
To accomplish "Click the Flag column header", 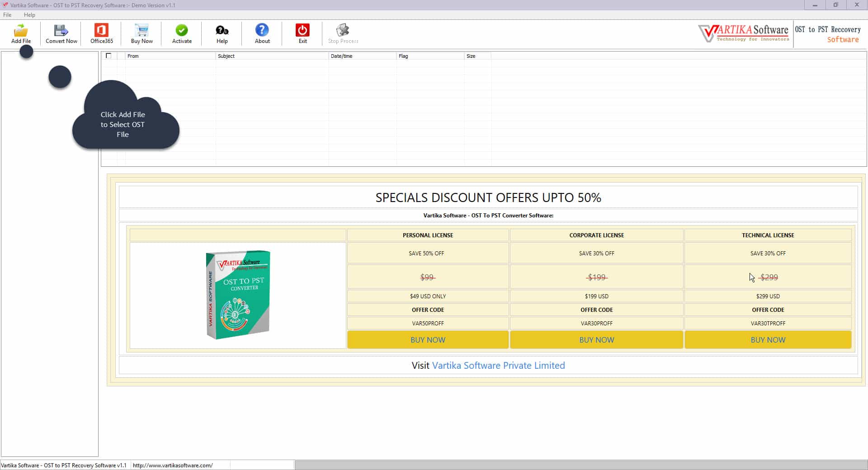I will click(x=430, y=56).
